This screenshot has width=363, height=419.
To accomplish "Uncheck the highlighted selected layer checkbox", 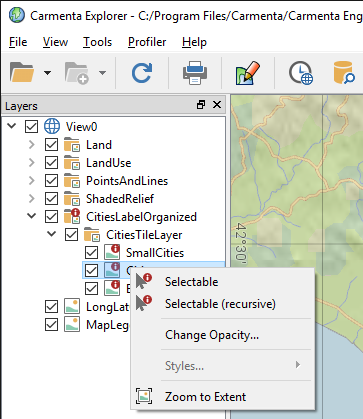I will tap(91, 271).
